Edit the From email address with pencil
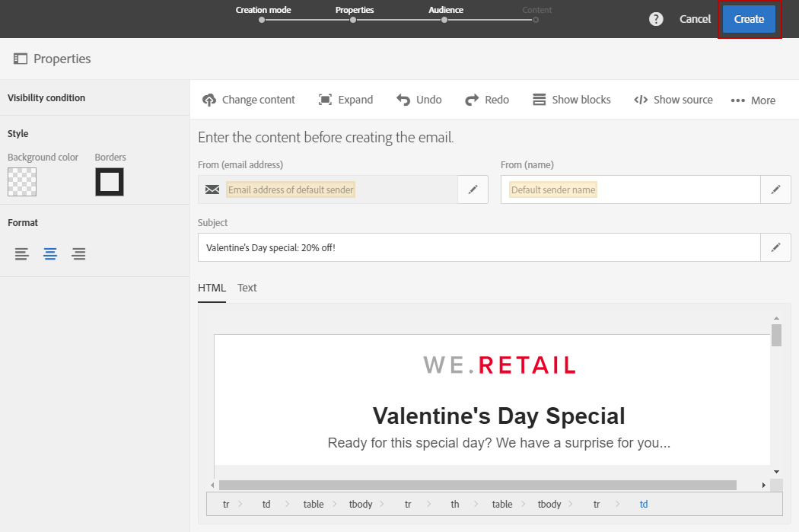Image resolution: width=799 pixels, height=532 pixels. (x=473, y=190)
